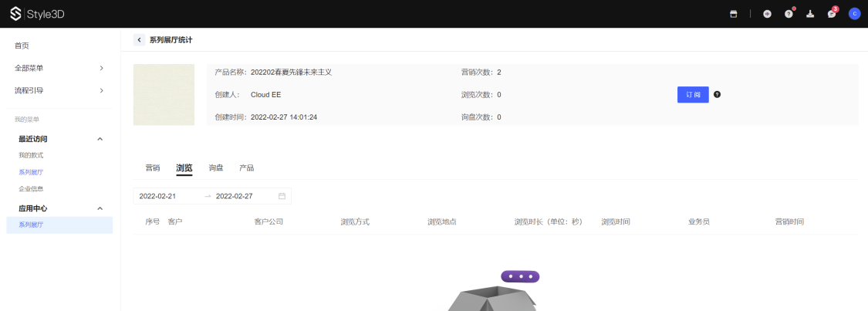Open 我的款式 in recent visits
This screenshot has height=311, width=868.
(31, 155)
